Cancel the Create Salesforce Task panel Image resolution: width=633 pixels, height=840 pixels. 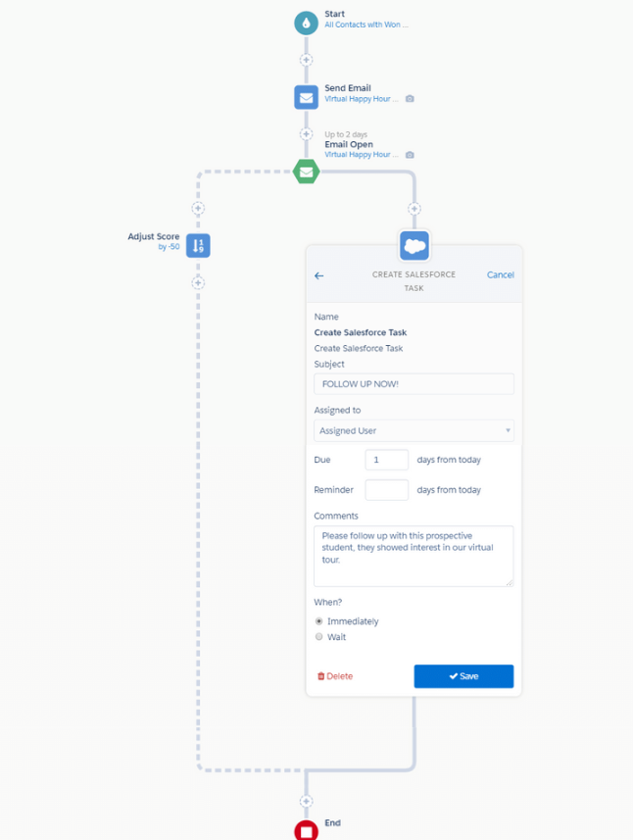click(x=500, y=274)
